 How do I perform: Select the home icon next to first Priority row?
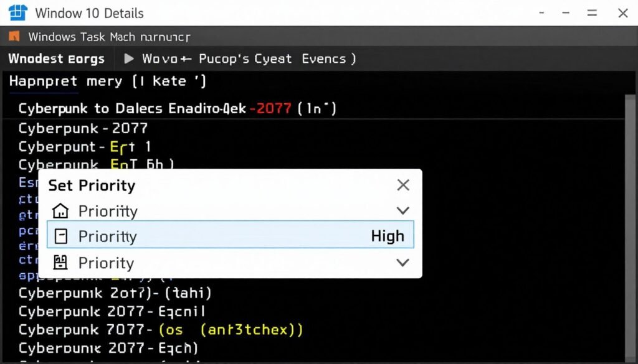pyautogui.click(x=60, y=211)
